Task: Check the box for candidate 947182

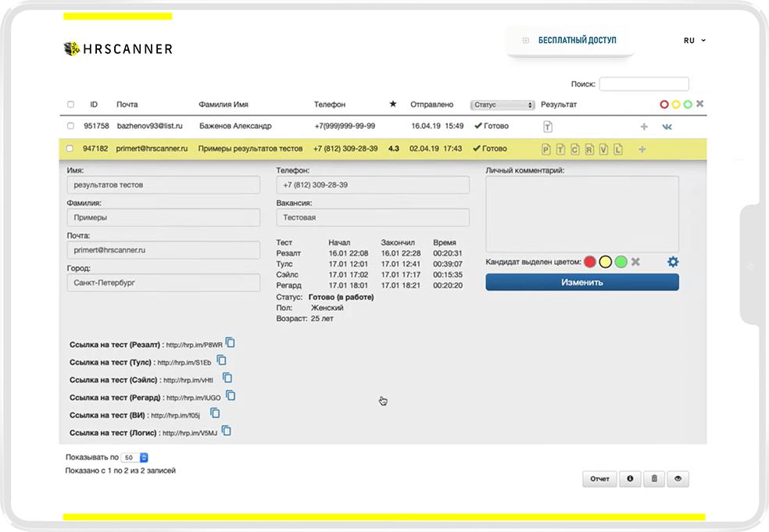Action: (x=71, y=148)
